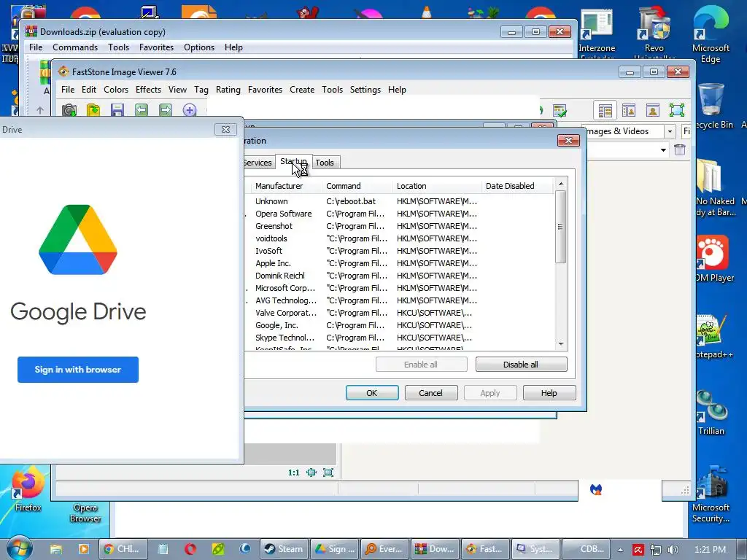Screen dimensions: 747x560
Task: Open the Rating menu in FastStone
Action: (x=228, y=90)
